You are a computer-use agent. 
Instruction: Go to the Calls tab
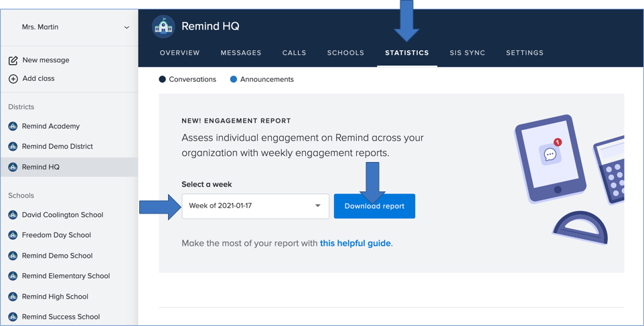point(294,53)
